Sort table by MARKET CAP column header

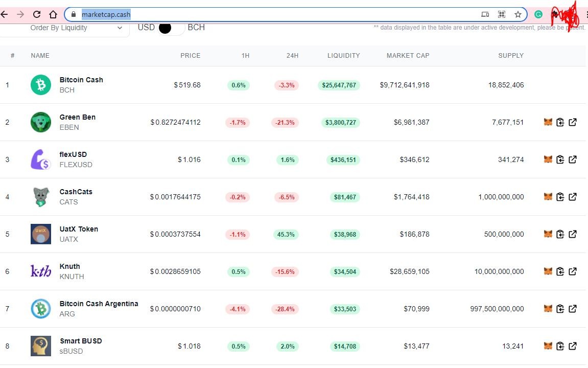(408, 56)
